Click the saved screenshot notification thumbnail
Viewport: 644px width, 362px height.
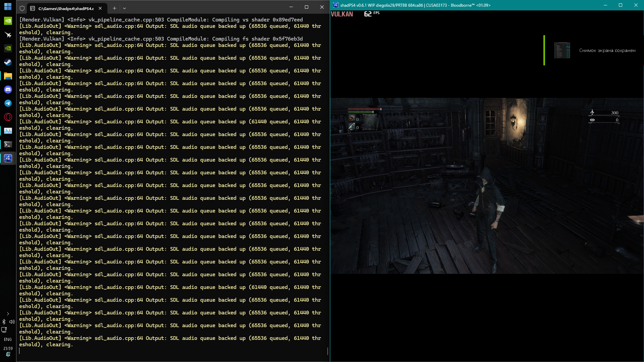(562, 50)
